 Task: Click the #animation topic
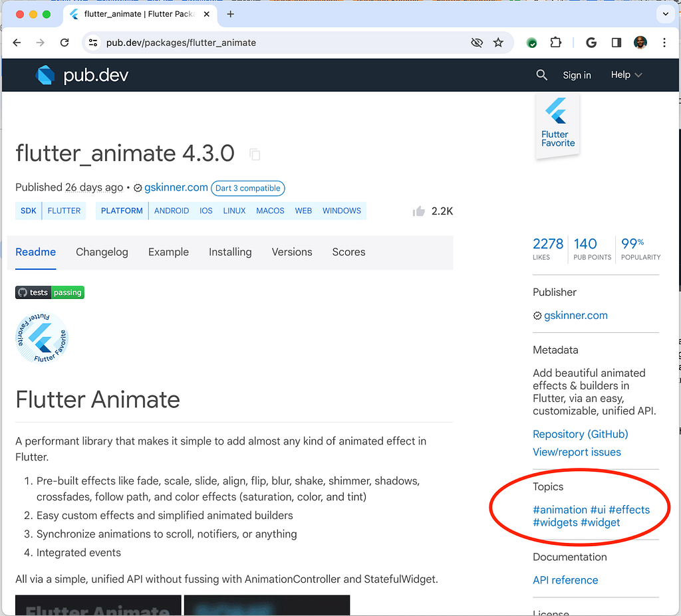coord(560,510)
